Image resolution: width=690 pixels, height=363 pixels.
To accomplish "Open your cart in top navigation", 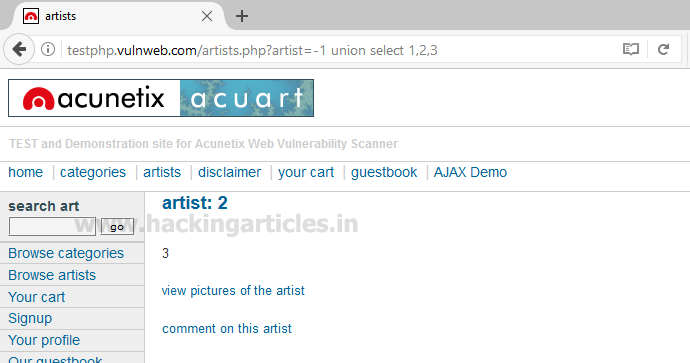I will [306, 172].
